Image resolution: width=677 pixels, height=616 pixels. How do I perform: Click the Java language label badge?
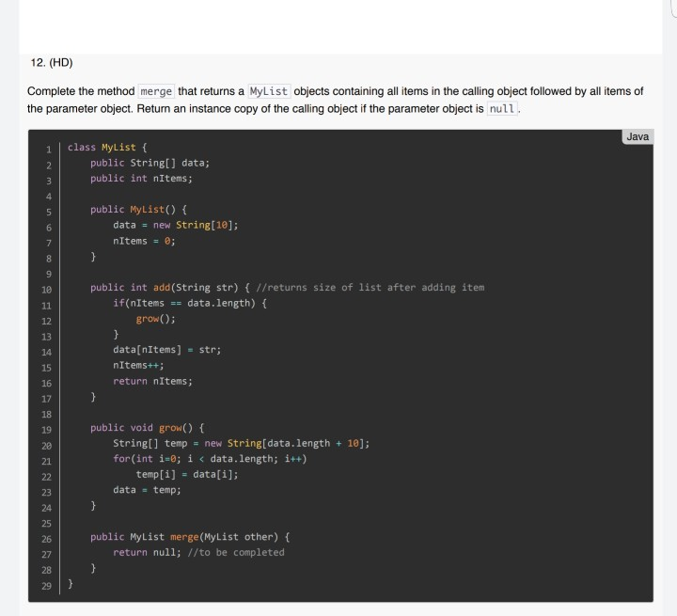638,136
